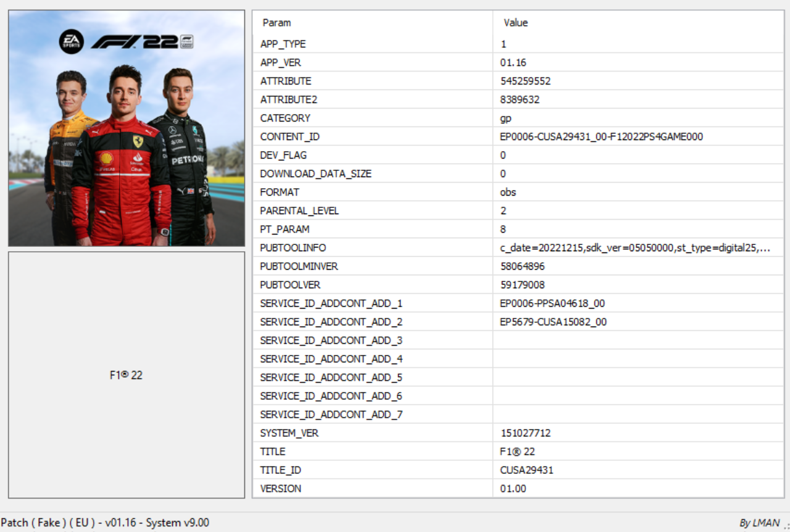Select the DEV_FLAG parameter name
This screenshot has height=532, width=790.
pyautogui.click(x=283, y=155)
